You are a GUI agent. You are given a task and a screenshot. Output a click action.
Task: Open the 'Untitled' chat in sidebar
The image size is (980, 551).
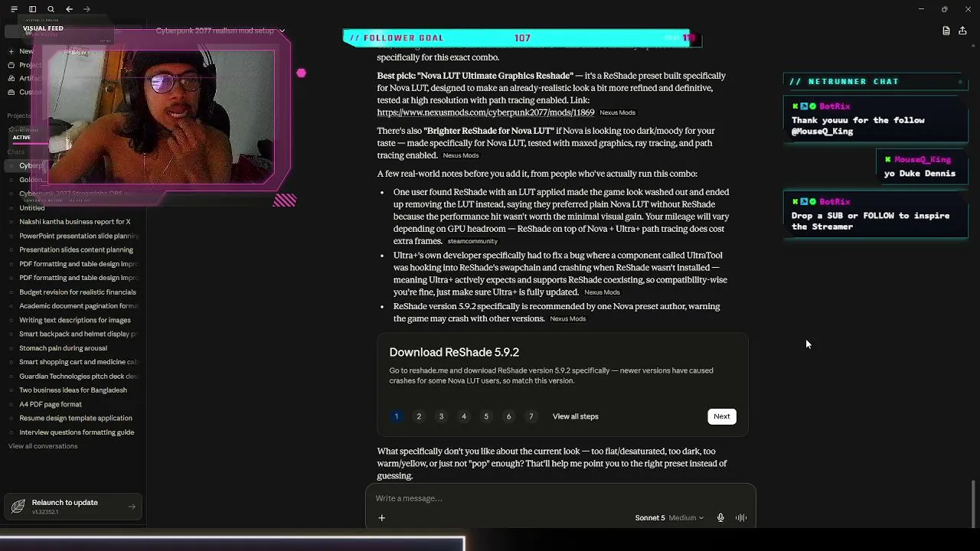point(75,208)
